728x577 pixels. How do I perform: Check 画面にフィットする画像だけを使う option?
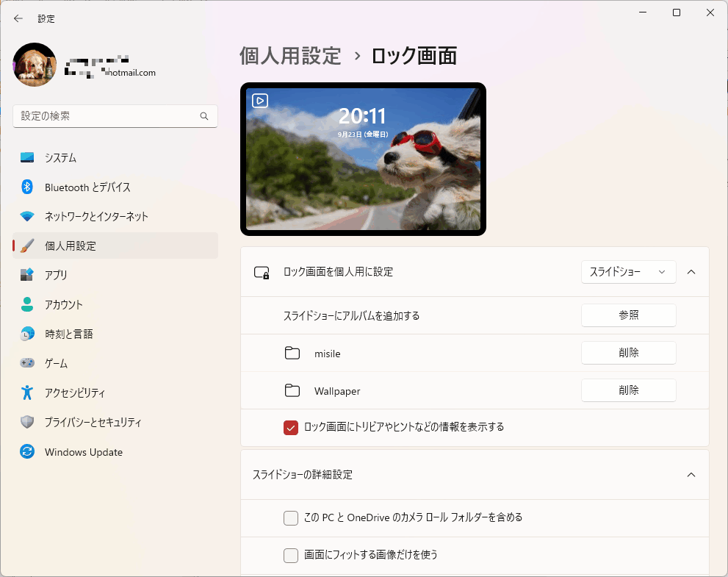coord(291,555)
